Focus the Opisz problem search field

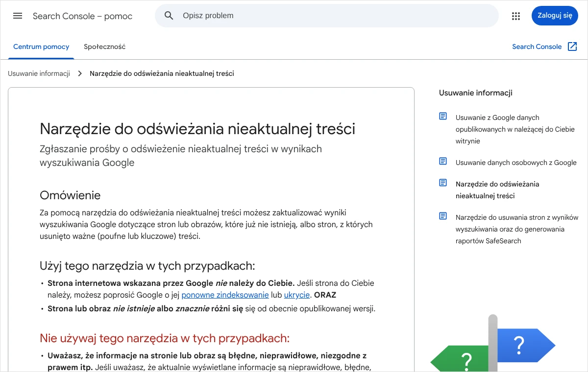327,16
